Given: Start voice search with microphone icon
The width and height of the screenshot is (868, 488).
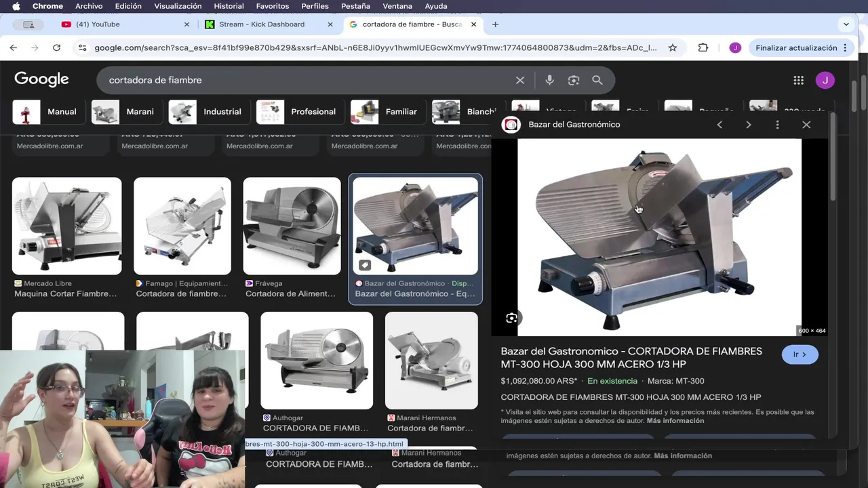Looking at the screenshot, I should coord(549,80).
